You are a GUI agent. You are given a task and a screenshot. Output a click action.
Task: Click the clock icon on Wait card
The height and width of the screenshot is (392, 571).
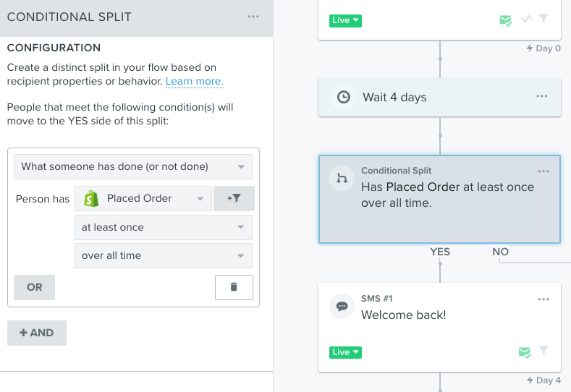344,97
